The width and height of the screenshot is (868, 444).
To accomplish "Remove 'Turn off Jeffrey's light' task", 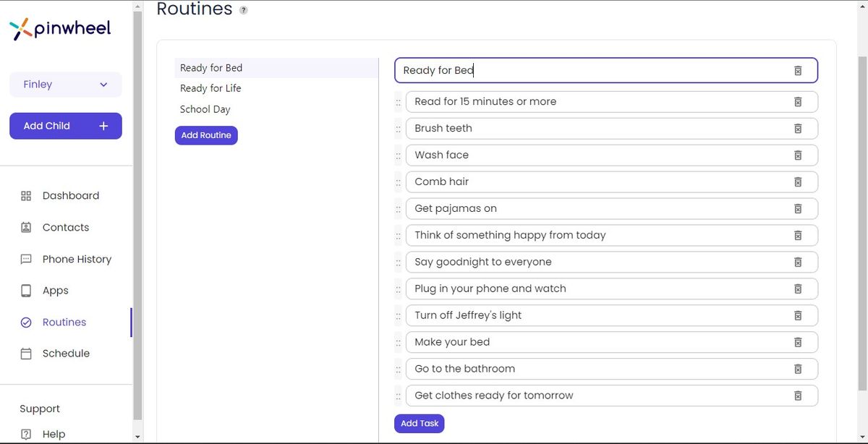I will click(x=798, y=315).
